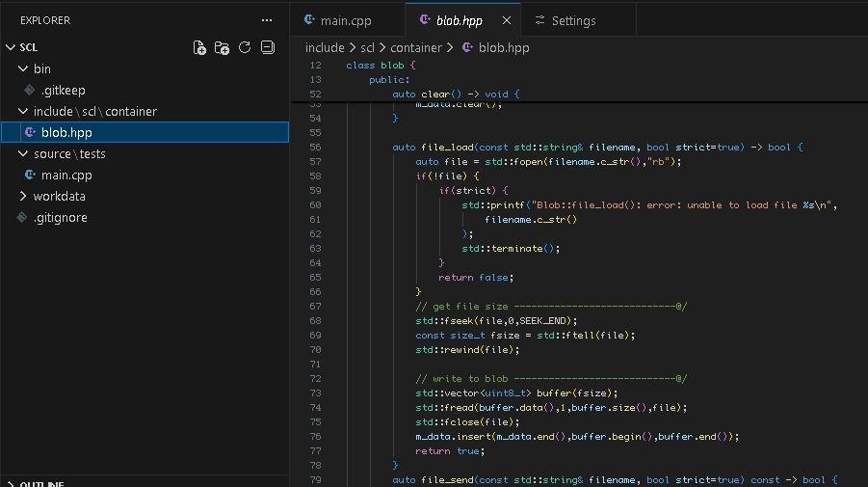Collapse the bin folder
The height and width of the screenshot is (487, 868).
tap(23, 69)
